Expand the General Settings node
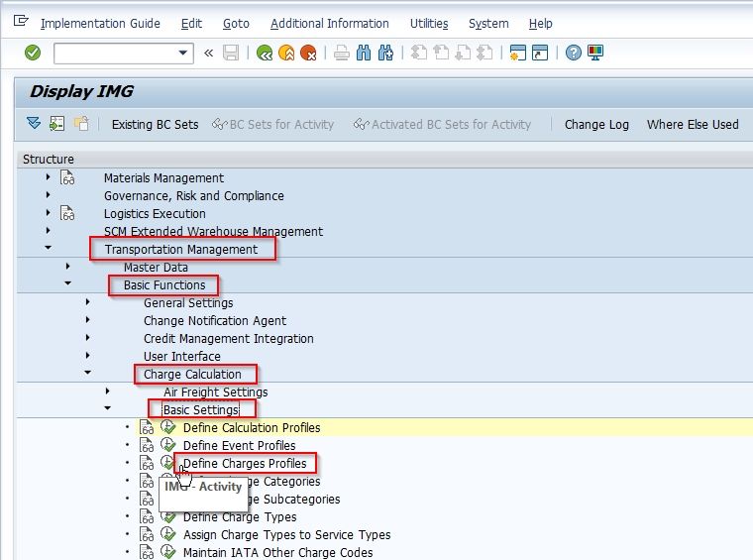753x560 pixels. [87, 302]
